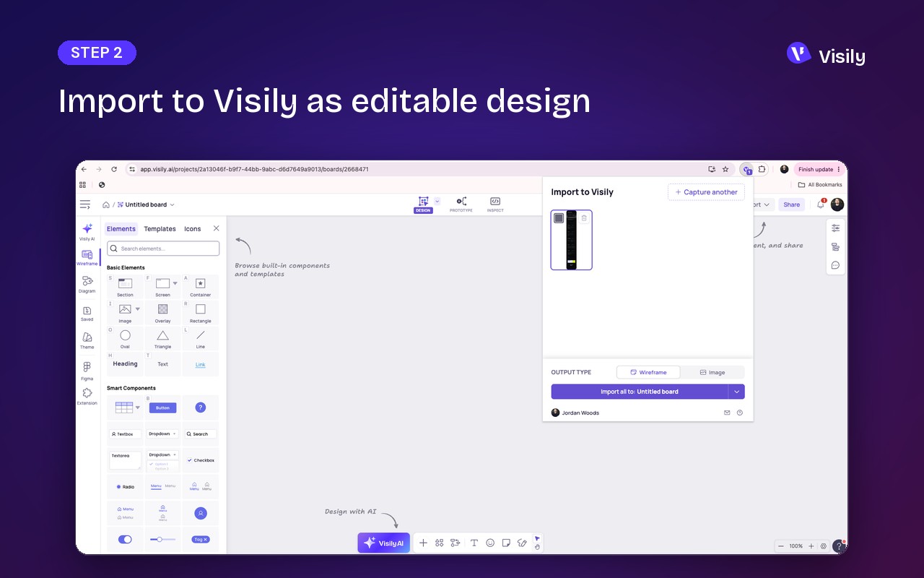Expand the Import all to dropdown arrow
The height and width of the screenshot is (578, 924).
click(736, 392)
